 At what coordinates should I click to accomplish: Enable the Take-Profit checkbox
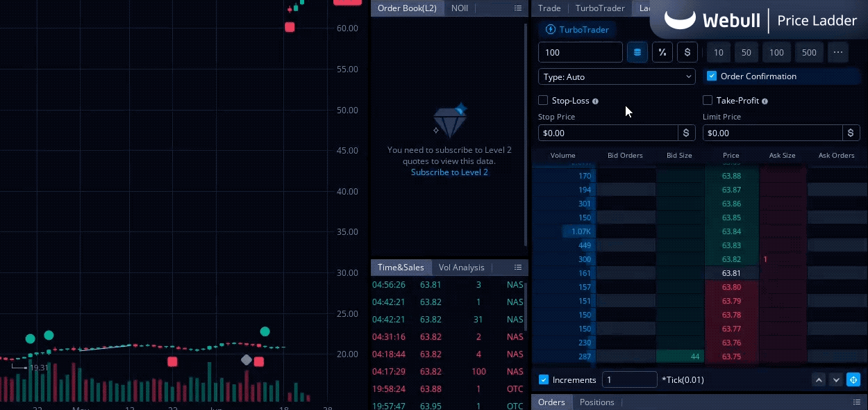708,101
